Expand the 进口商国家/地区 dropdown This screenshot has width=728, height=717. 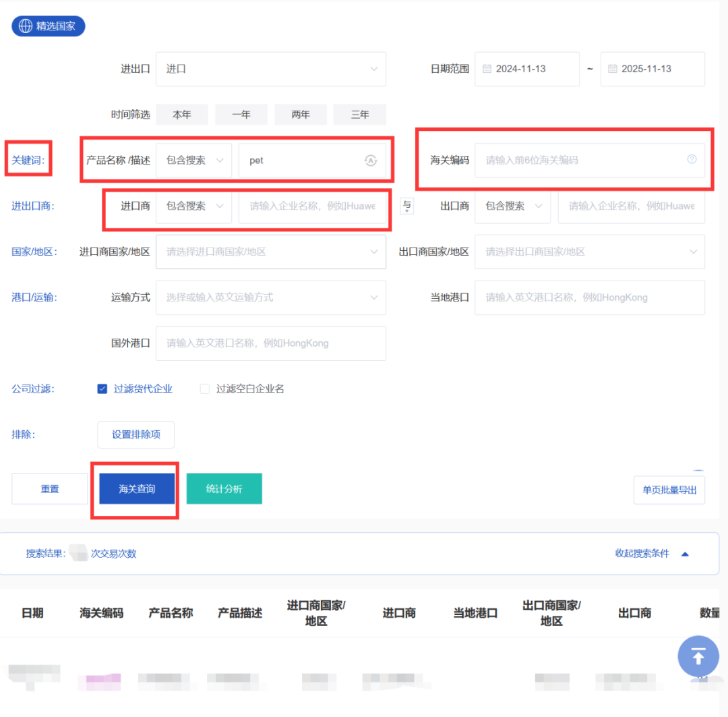[270, 252]
